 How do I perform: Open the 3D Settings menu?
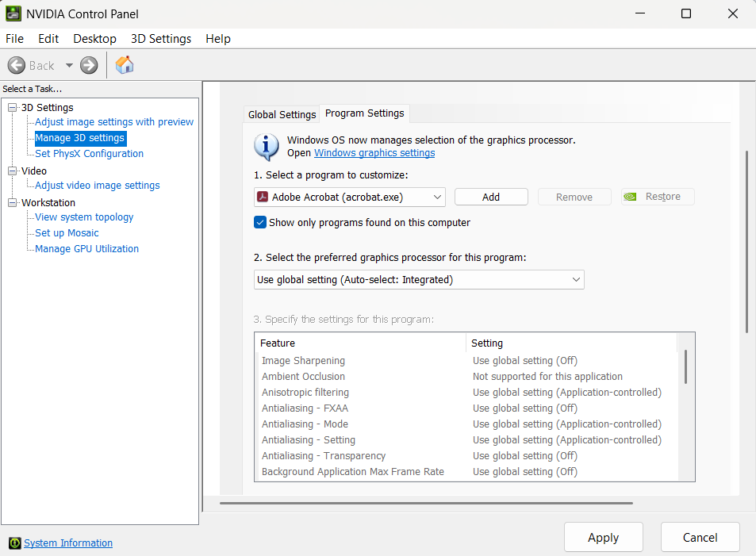coord(161,38)
